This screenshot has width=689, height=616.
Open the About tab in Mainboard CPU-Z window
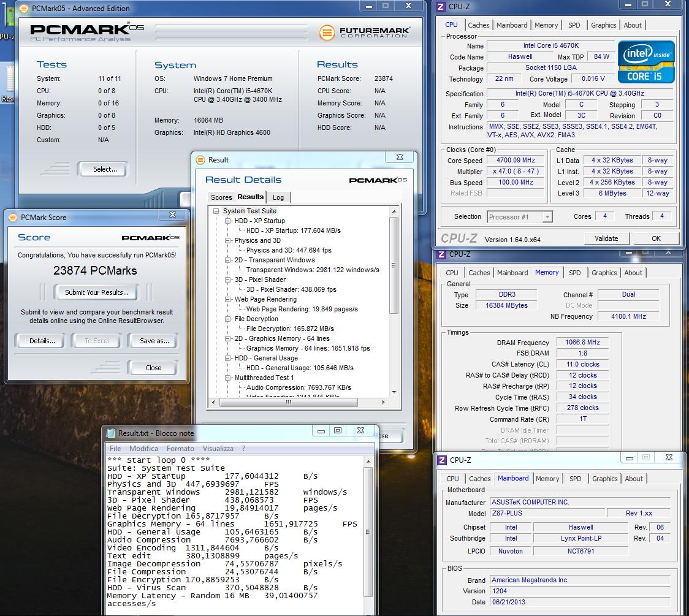tap(634, 479)
